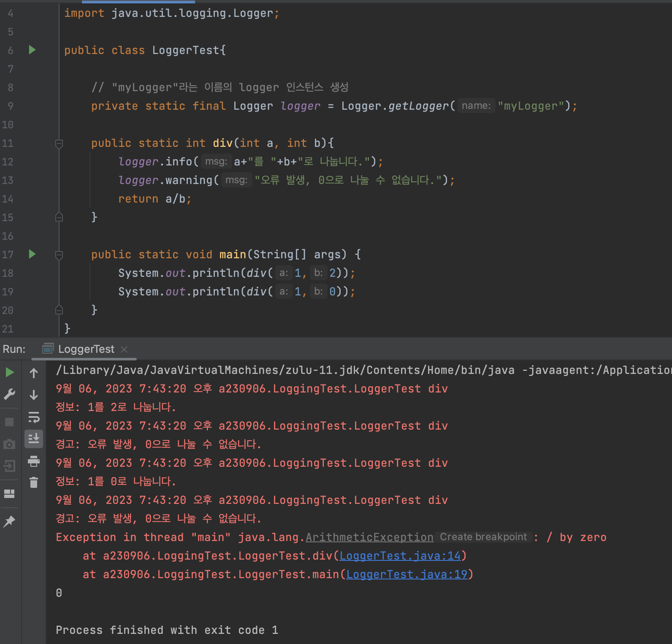The width and height of the screenshot is (672, 644).
Task: Click Create breakpoint in console
Action: click(483, 537)
